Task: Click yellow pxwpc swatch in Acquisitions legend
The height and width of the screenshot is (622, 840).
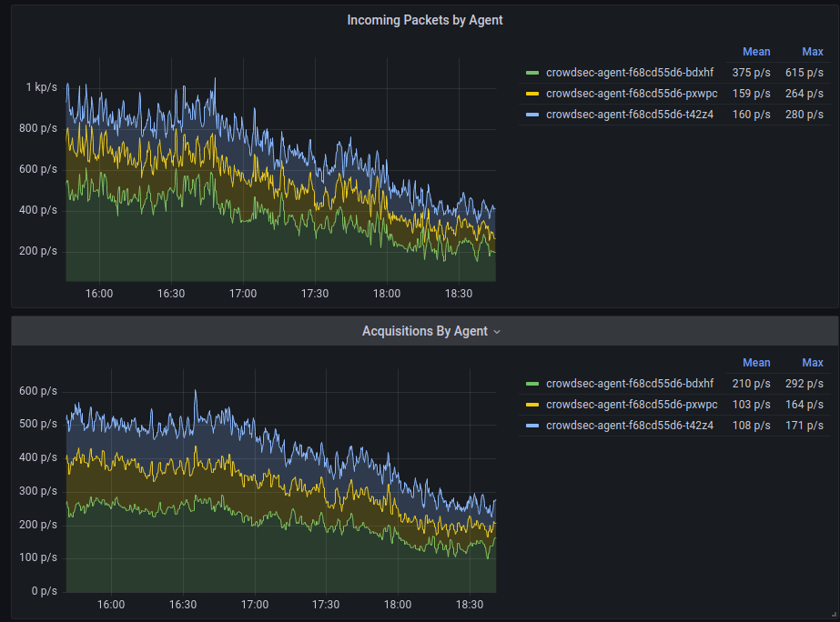Action: pos(532,405)
